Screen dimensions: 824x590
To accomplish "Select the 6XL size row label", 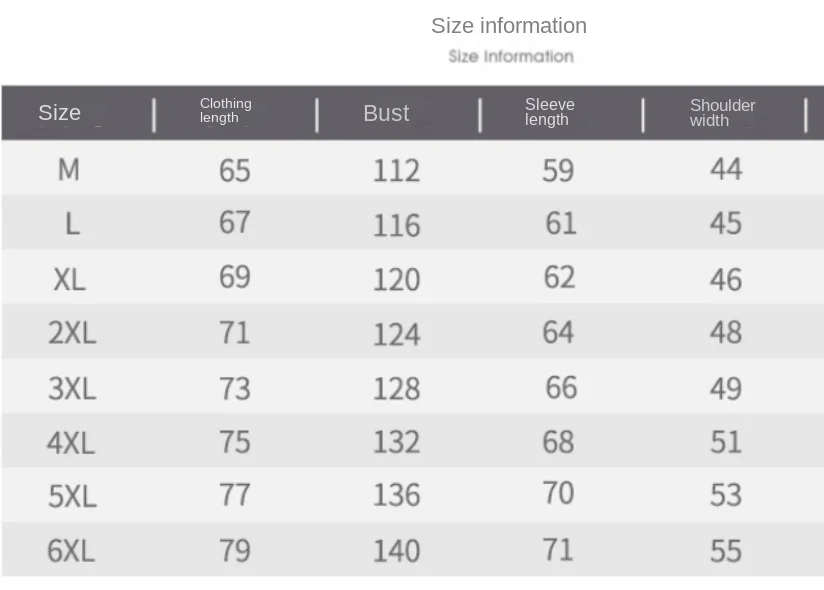I will pos(71,551).
